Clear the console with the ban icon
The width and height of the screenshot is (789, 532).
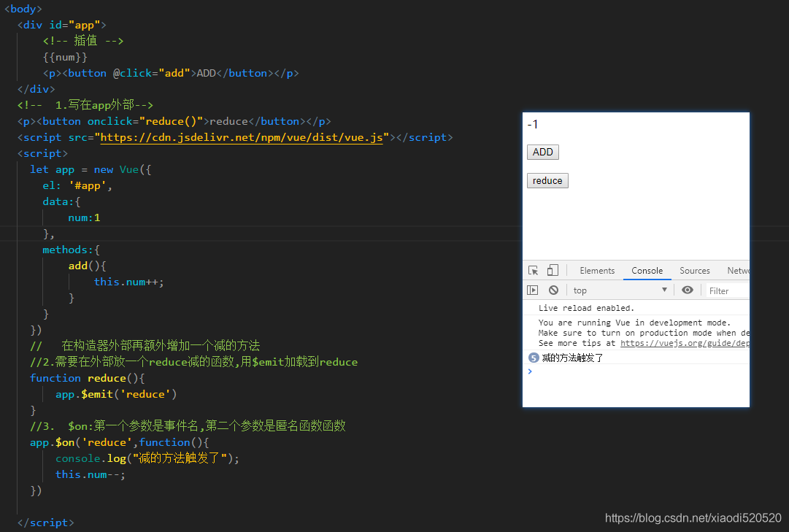coord(553,290)
